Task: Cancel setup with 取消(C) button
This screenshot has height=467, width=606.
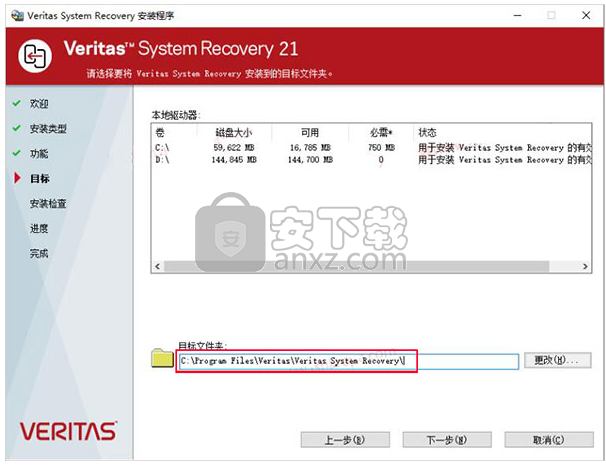Action: 549,440
